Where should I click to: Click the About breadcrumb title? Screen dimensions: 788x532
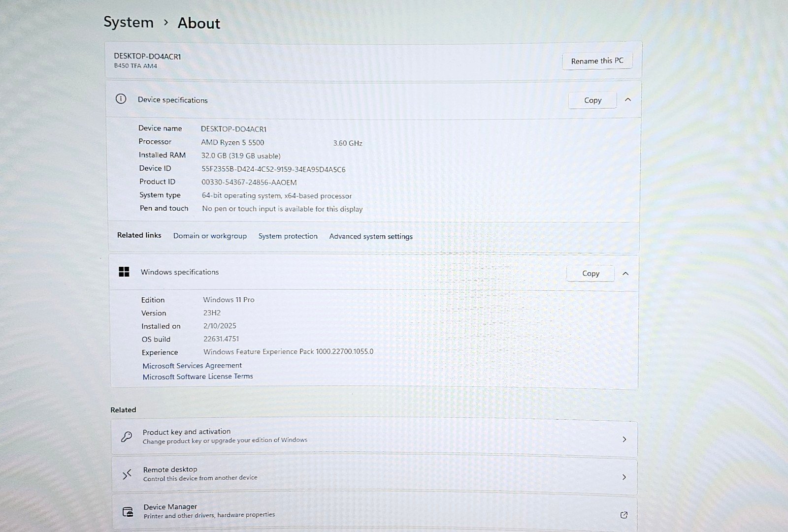click(x=199, y=23)
